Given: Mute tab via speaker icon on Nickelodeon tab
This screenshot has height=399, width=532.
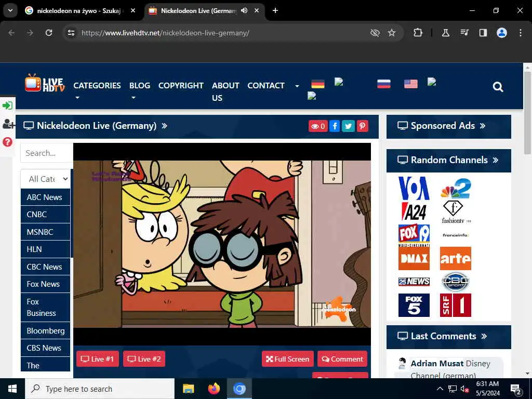Looking at the screenshot, I should [x=244, y=10].
